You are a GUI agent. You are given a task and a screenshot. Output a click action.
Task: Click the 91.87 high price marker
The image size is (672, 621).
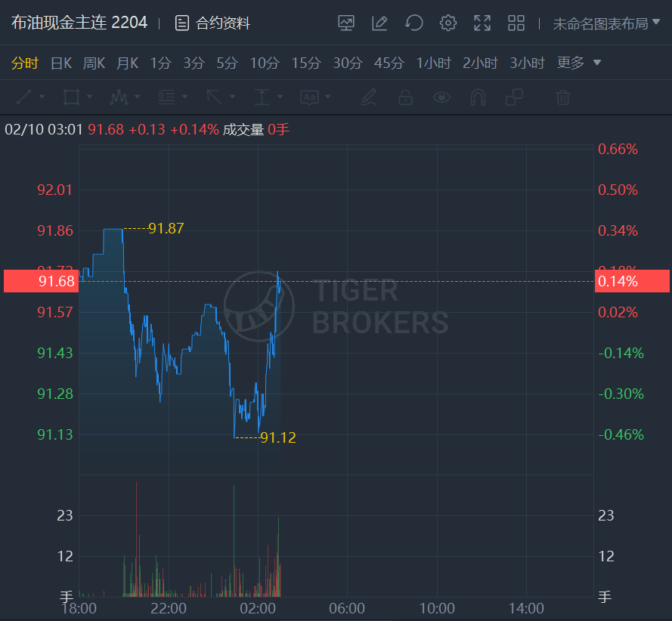click(x=166, y=228)
